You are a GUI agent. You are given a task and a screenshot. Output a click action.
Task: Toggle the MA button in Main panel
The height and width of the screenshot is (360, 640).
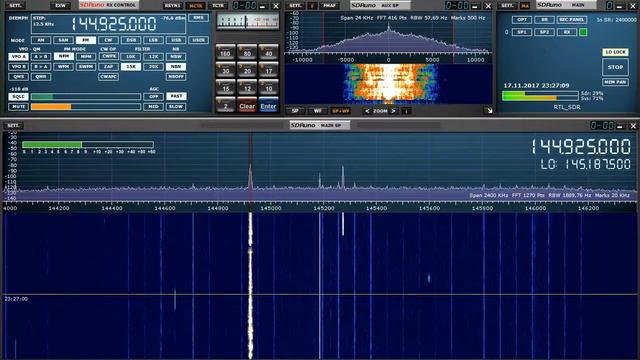click(x=524, y=6)
